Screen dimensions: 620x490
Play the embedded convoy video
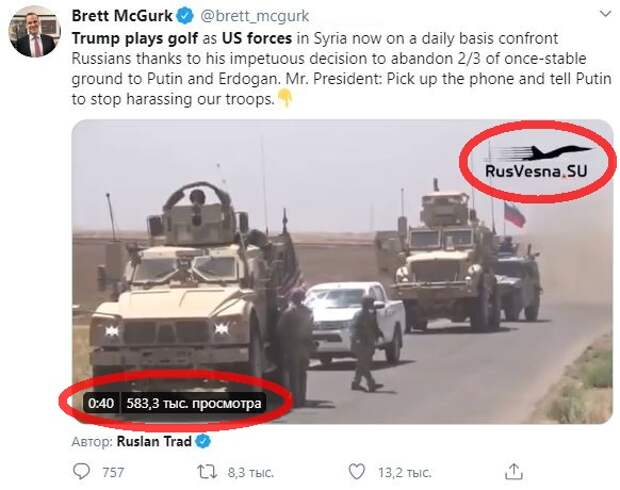coord(342,272)
